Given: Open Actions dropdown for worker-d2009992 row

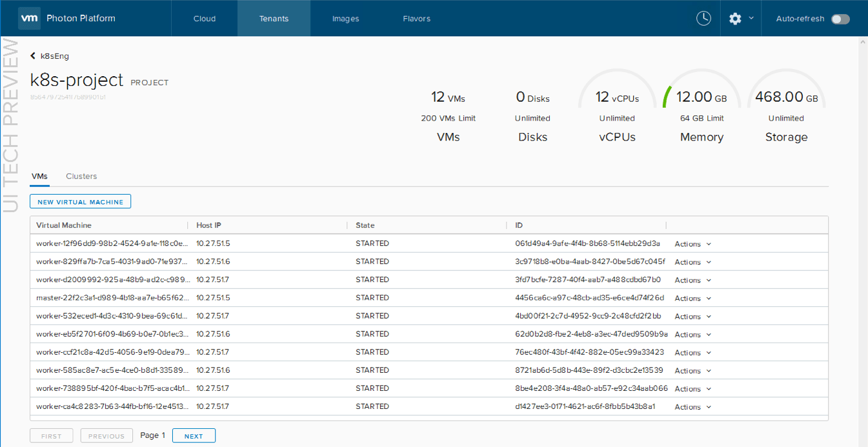Looking at the screenshot, I should click(693, 280).
